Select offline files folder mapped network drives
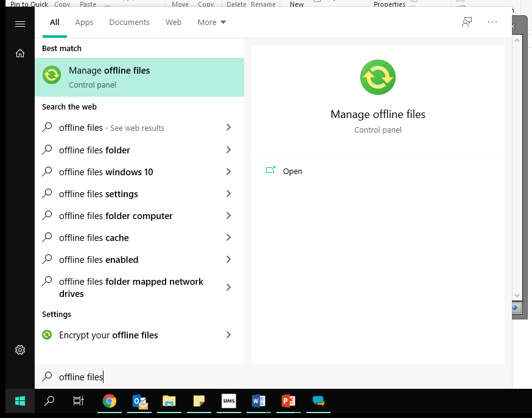532x418 pixels. click(x=139, y=287)
